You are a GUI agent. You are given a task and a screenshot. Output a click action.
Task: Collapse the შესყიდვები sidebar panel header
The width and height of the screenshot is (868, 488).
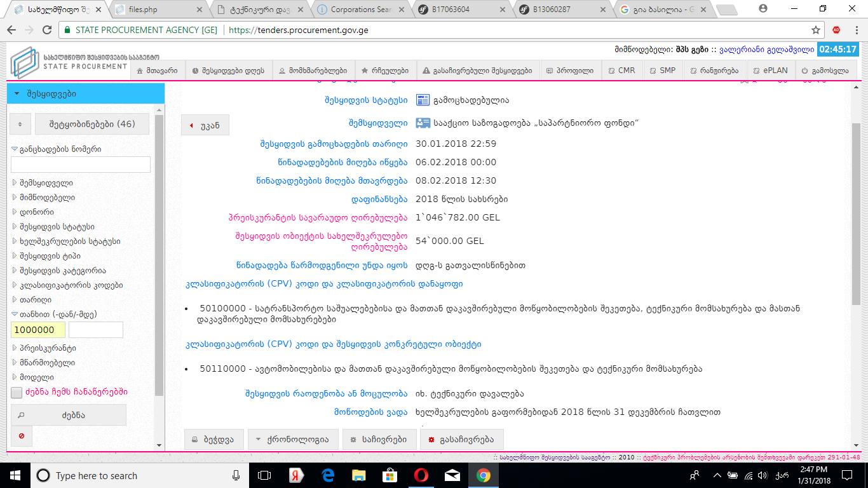point(86,93)
